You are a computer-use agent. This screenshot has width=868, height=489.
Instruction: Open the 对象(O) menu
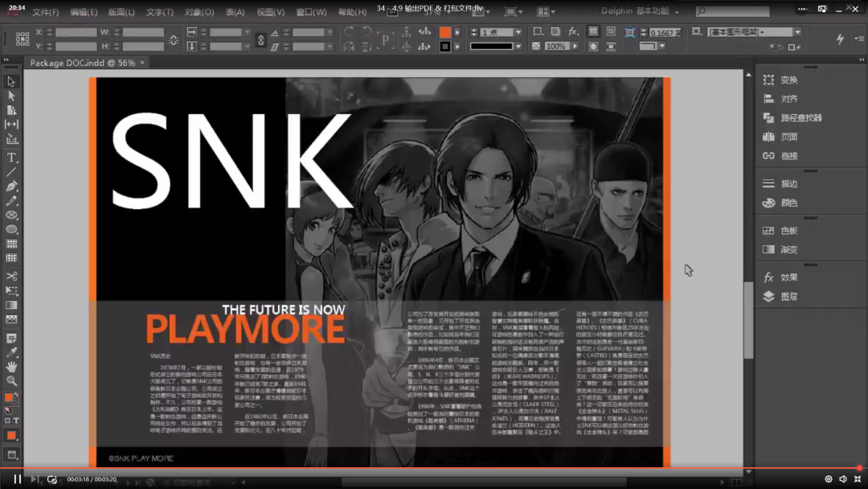point(199,11)
